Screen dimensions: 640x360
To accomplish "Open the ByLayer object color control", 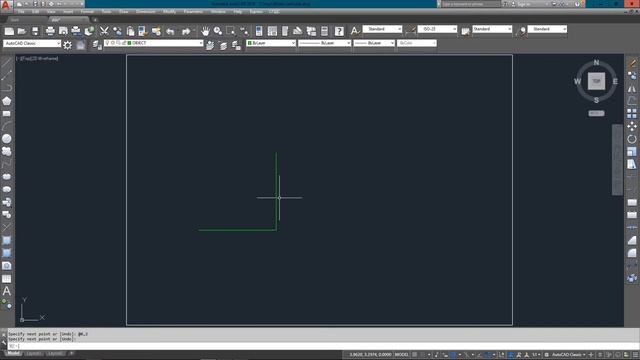I will tap(271, 43).
